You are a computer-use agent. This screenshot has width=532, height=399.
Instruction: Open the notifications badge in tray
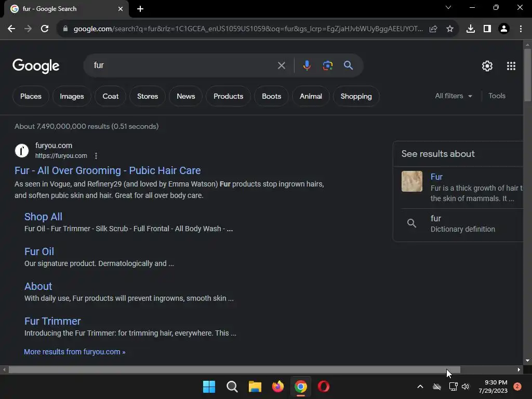tap(517, 387)
